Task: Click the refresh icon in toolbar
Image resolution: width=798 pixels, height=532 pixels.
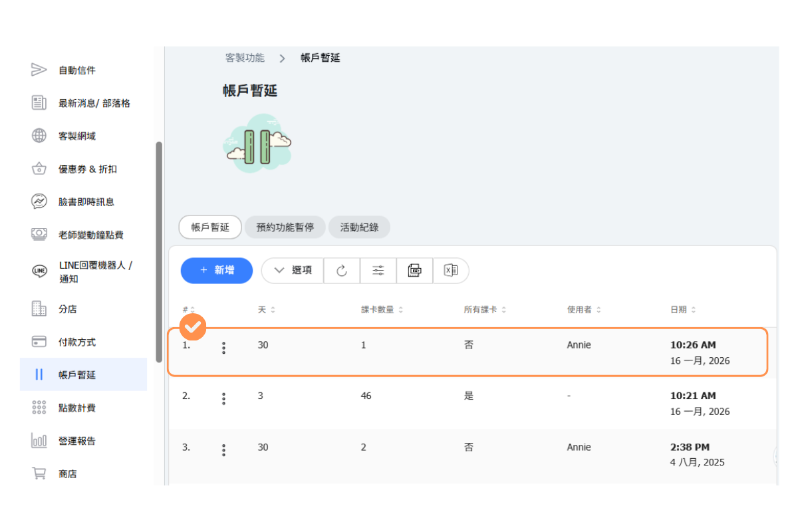Action: pyautogui.click(x=342, y=271)
